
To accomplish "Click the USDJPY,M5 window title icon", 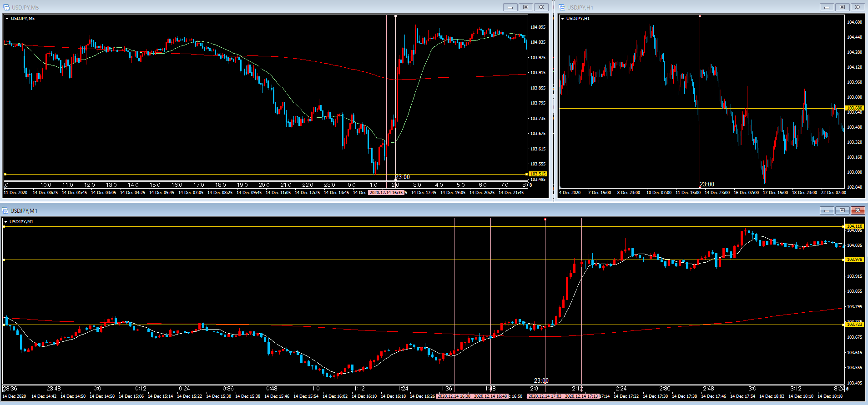I will (6, 7).
